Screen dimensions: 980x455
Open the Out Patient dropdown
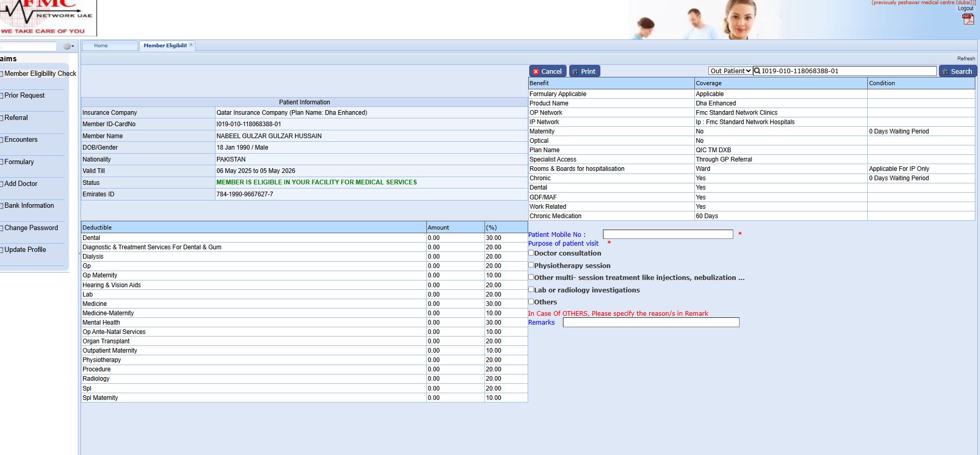[730, 71]
